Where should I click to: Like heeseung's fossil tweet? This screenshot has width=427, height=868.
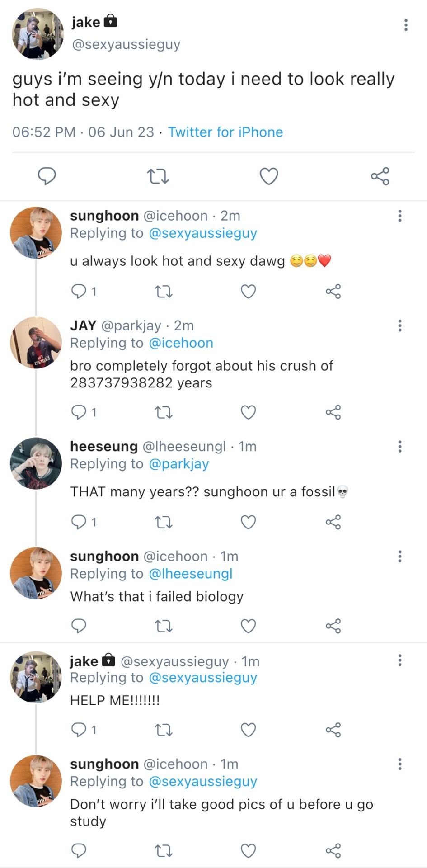[x=248, y=522]
